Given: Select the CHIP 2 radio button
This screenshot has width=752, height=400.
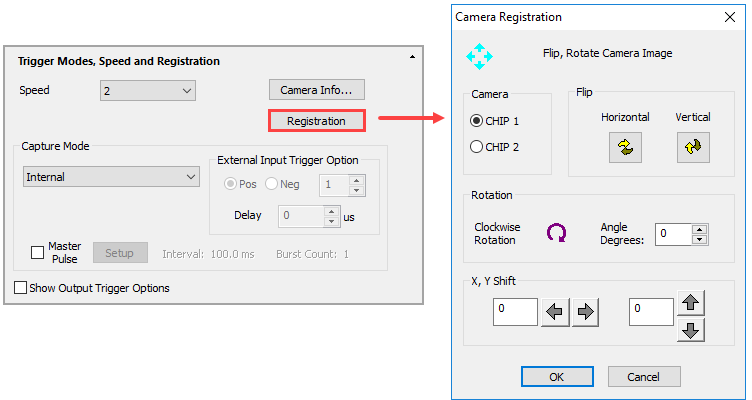Looking at the screenshot, I should 477,147.
